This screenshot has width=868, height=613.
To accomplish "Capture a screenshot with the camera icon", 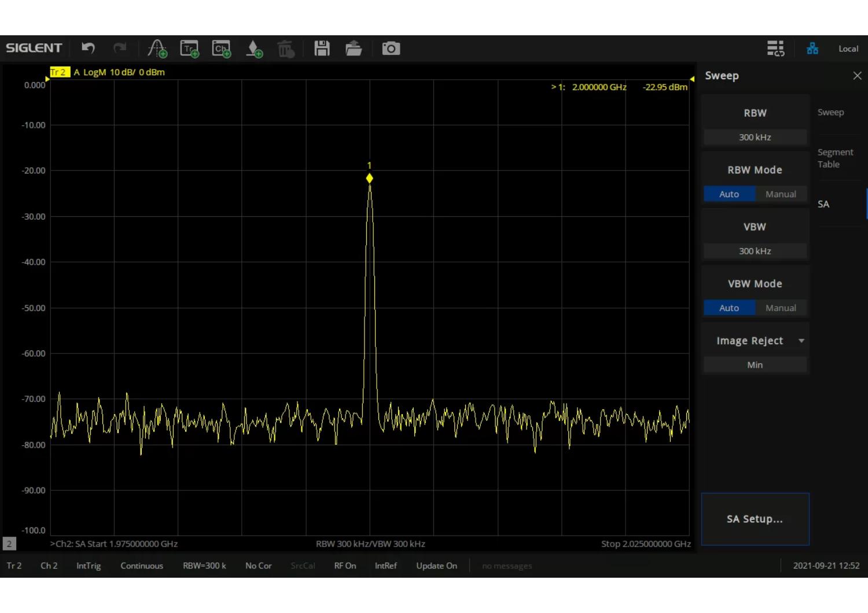I will pos(391,49).
